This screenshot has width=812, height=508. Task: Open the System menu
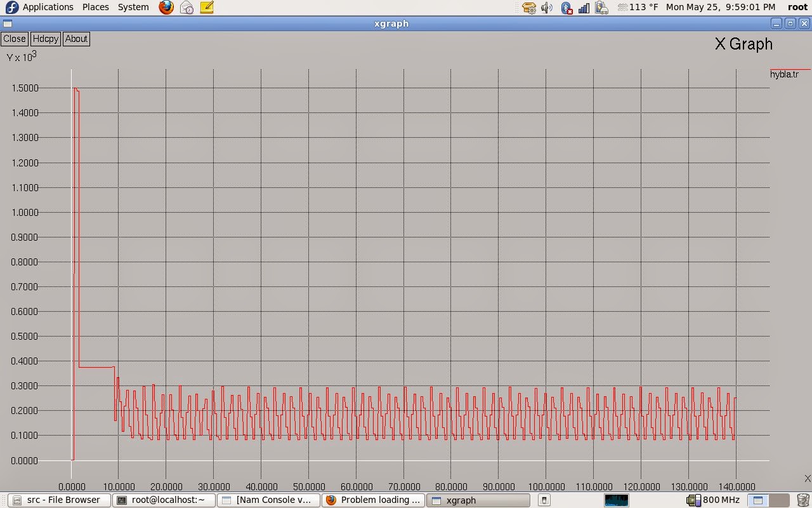tap(133, 7)
